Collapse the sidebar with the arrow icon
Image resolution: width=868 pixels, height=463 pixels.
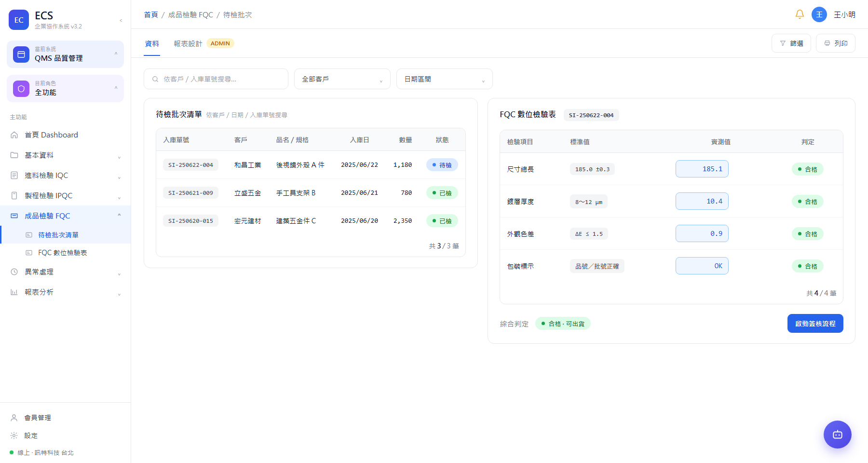point(121,20)
